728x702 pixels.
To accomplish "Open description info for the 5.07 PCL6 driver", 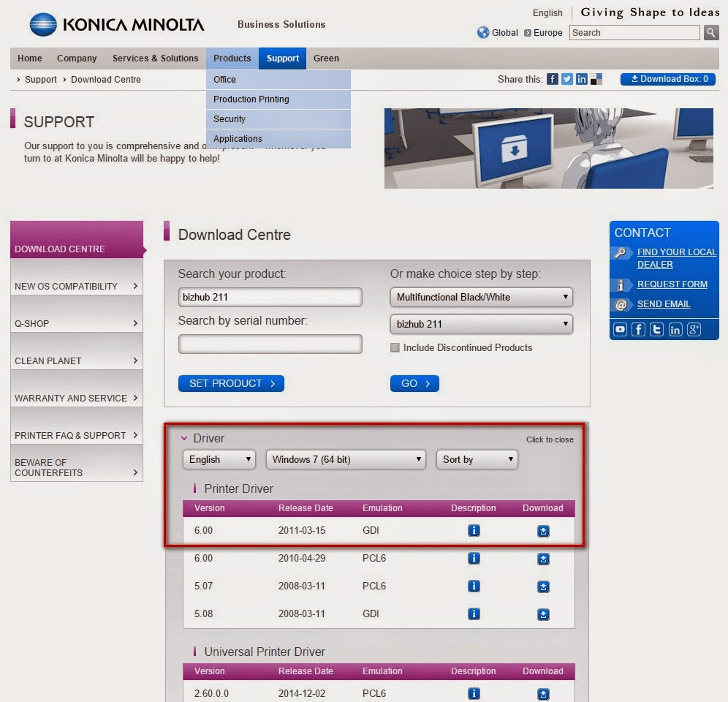I will pos(474,586).
